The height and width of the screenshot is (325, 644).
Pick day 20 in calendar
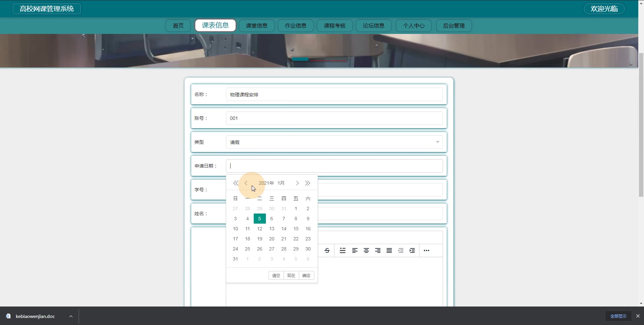click(272, 239)
